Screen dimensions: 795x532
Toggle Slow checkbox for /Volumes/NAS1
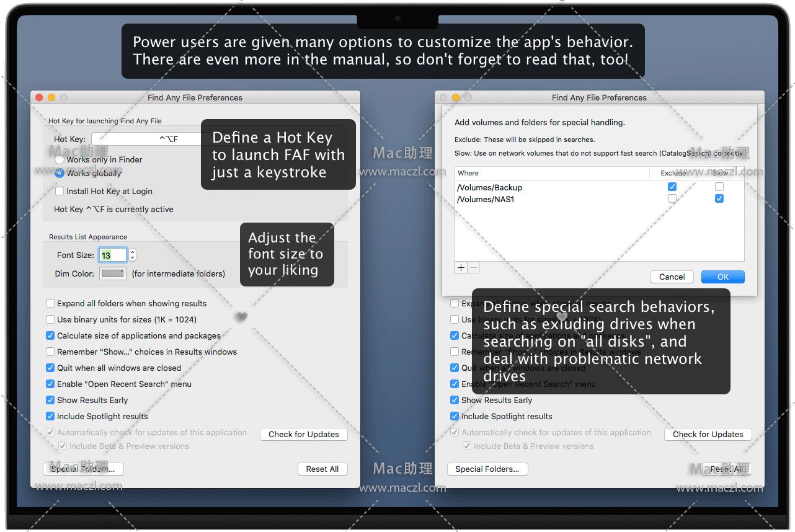719,199
